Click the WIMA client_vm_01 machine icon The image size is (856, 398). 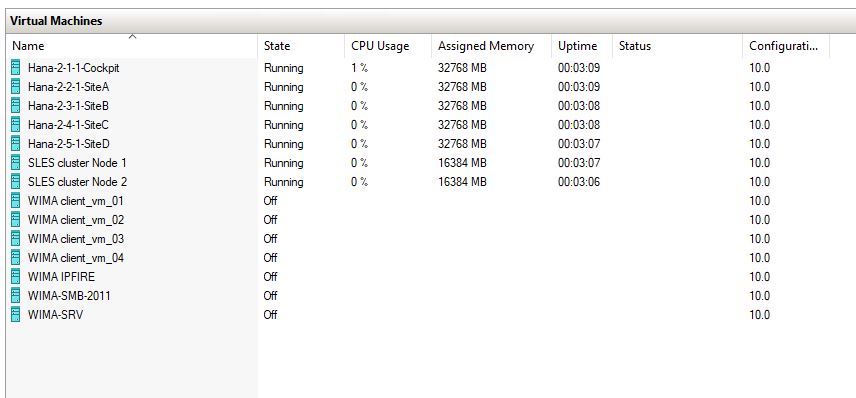pyautogui.click(x=16, y=201)
